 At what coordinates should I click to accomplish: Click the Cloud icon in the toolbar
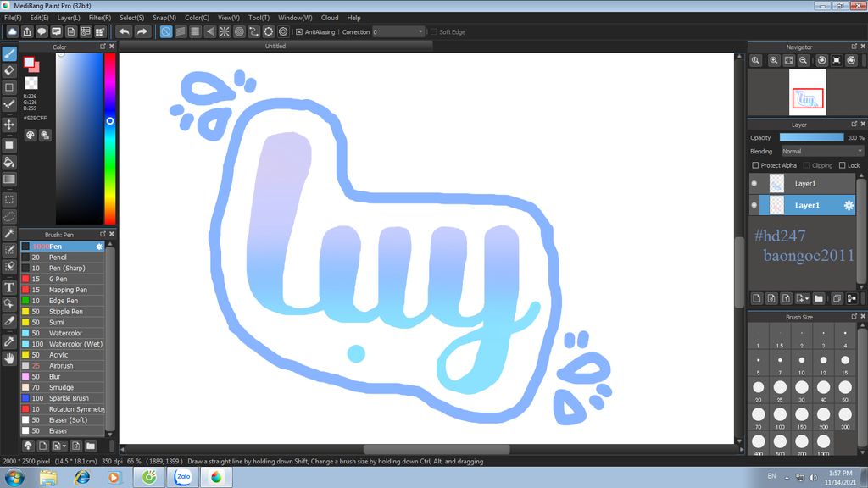(12, 32)
